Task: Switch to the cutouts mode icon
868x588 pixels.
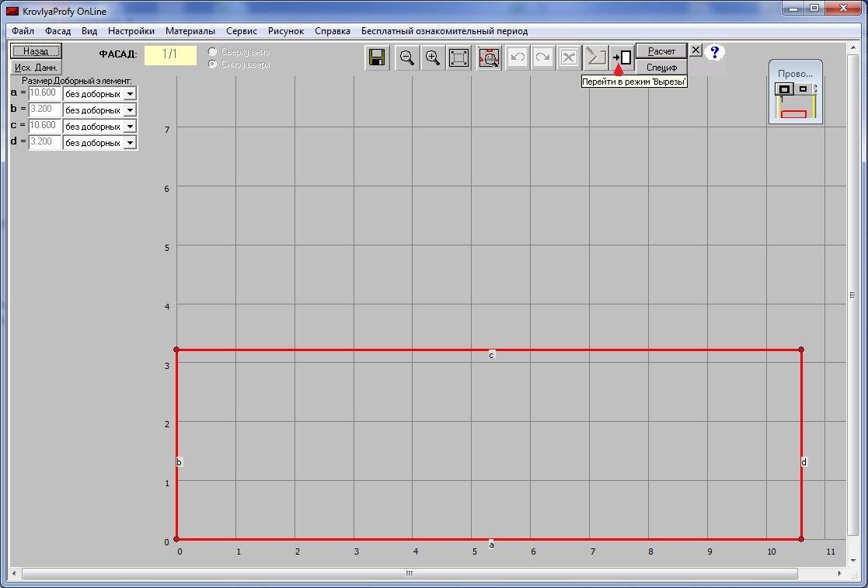Action: click(622, 57)
